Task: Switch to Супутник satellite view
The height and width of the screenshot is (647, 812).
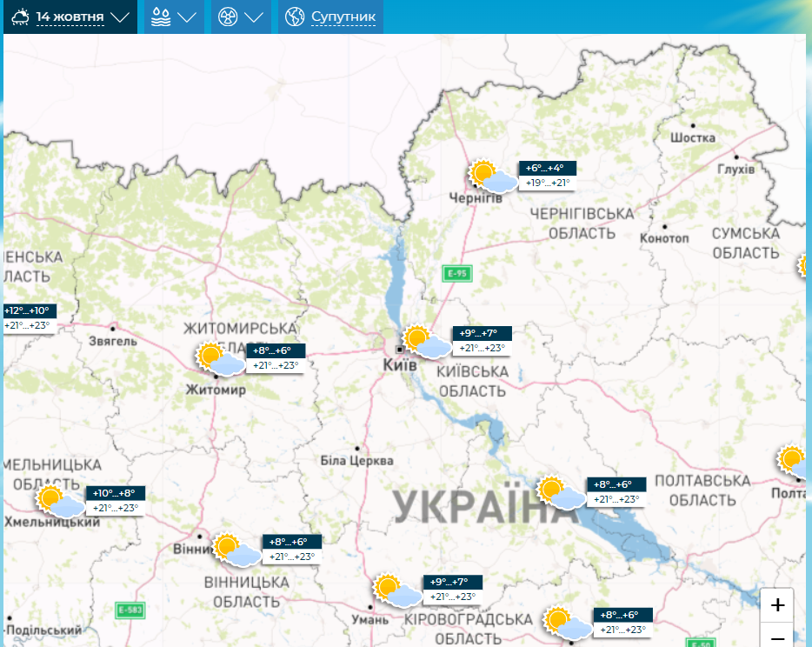Action: coord(343,17)
